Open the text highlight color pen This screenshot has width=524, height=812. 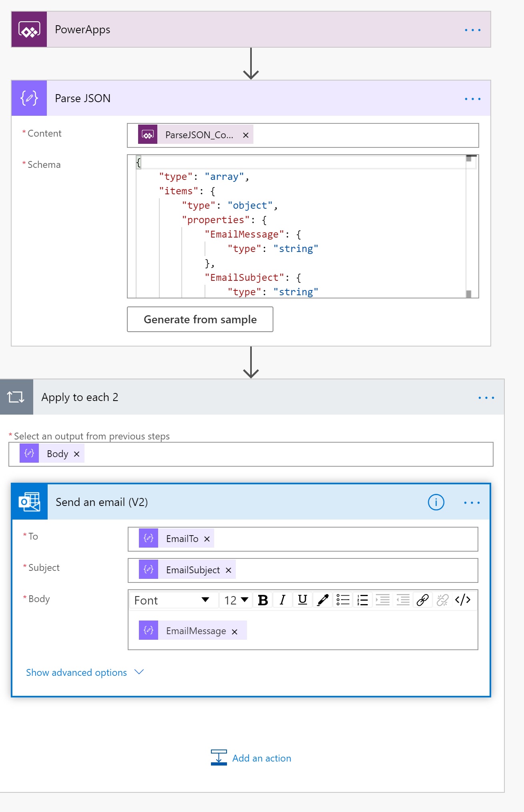323,600
